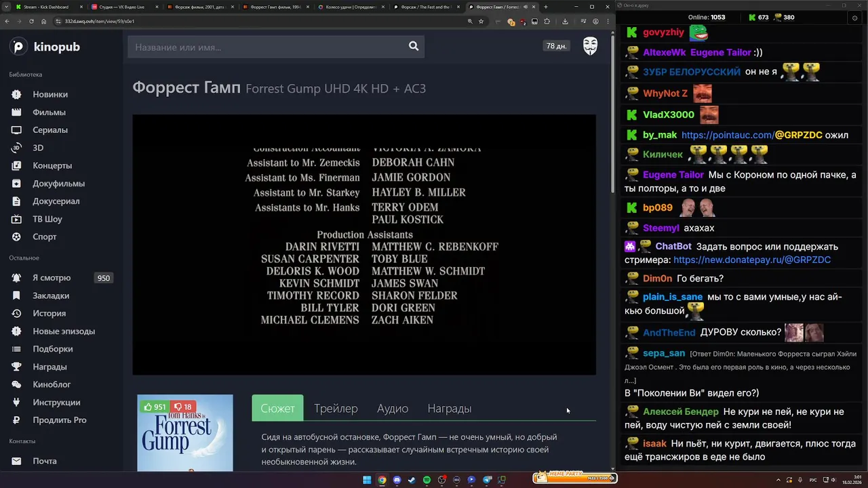Open Discord from taskbar
This screenshot has width=868, height=488.
tap(397, 480)
